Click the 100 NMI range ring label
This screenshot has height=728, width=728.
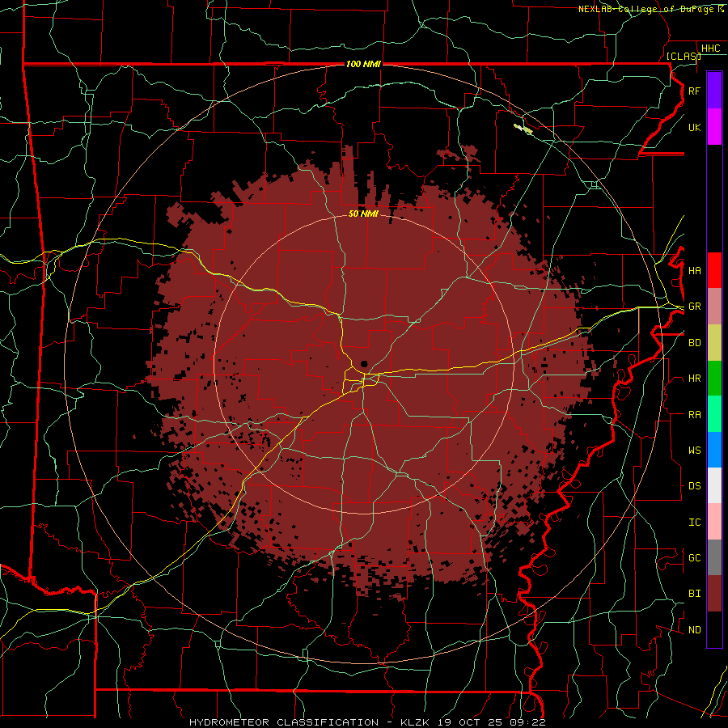tap(363, 64)
